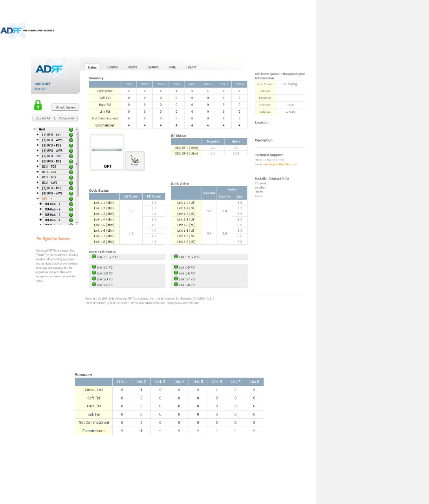Expand the RU-Hub - 2 node

tap(40, 209)
